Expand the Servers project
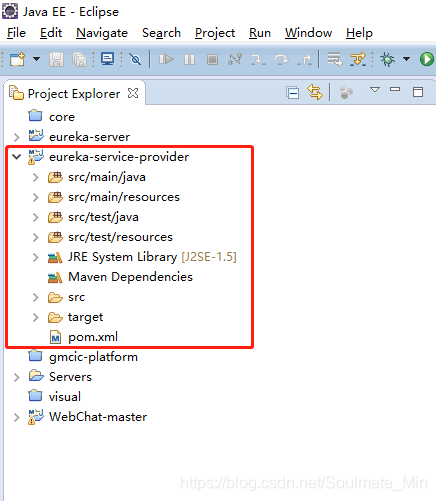This screenshot has height=501, width=436. (x=16, y=377)
